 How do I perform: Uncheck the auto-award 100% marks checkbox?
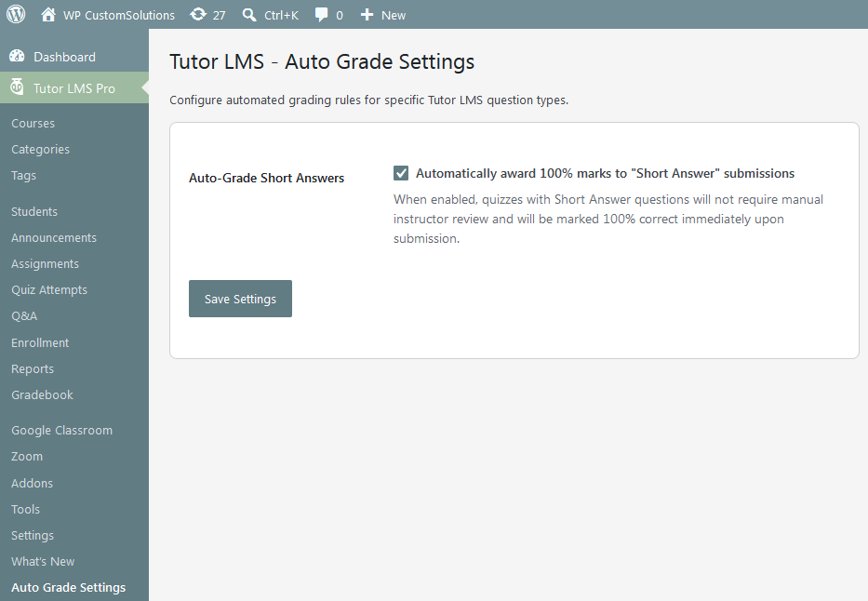(x=401, y=173)
